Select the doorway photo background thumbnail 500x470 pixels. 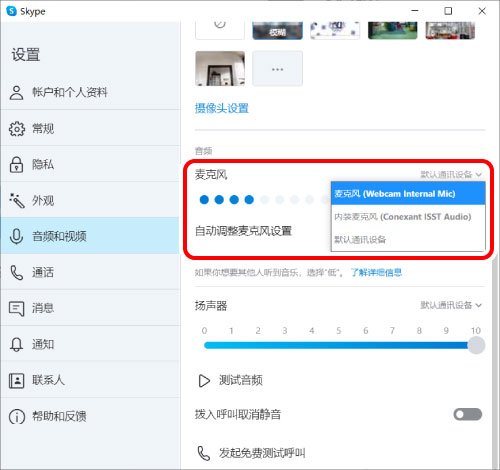click(x=220, y=68)
